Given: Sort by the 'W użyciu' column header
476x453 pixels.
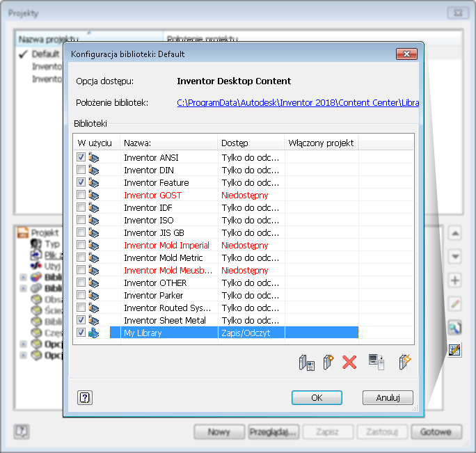Looking at the screenshot, I should point(97,143).
